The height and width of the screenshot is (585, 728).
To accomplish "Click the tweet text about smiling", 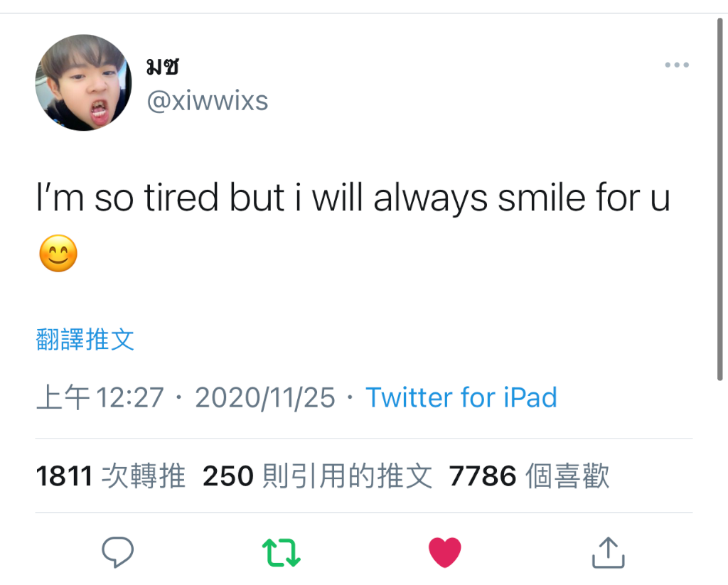I will tap(353, 198).
